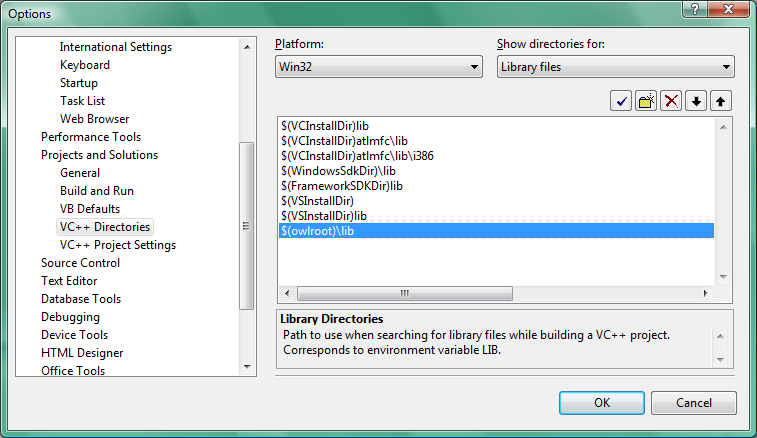
Task: Click options tree scrollbar up arrow
Action: tap(247, 47)
